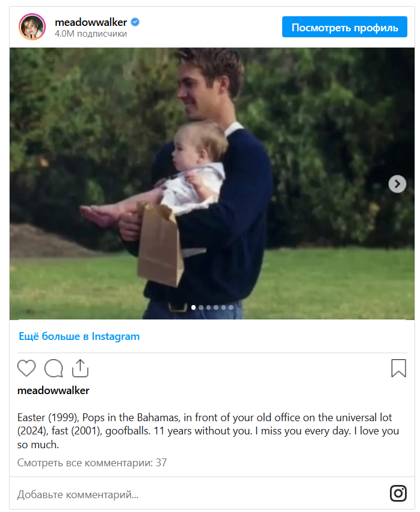Viewport: 420px width, 512px height.
Task: Select the first carousel dot
Action: click(x=193, y=307)
